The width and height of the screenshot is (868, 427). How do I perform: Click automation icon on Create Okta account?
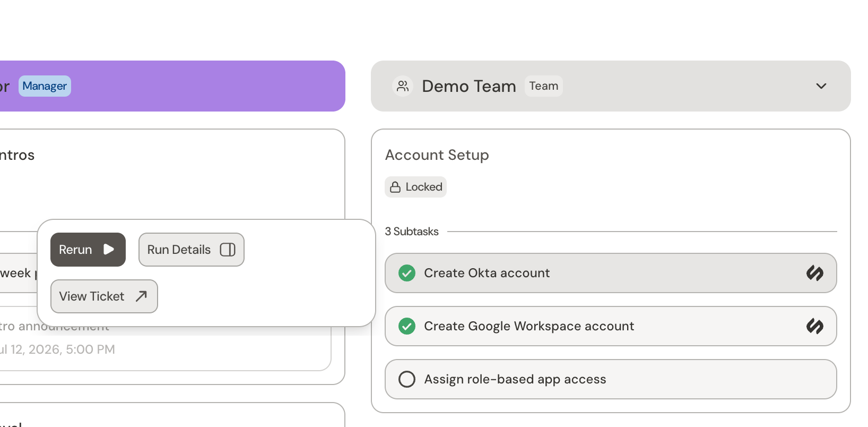(x=815, y=273)
